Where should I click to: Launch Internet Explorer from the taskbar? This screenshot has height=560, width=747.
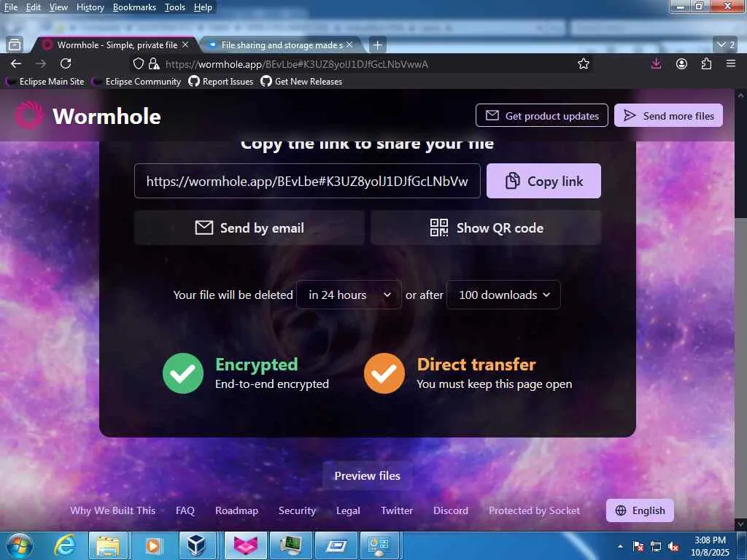coord(64,545)
